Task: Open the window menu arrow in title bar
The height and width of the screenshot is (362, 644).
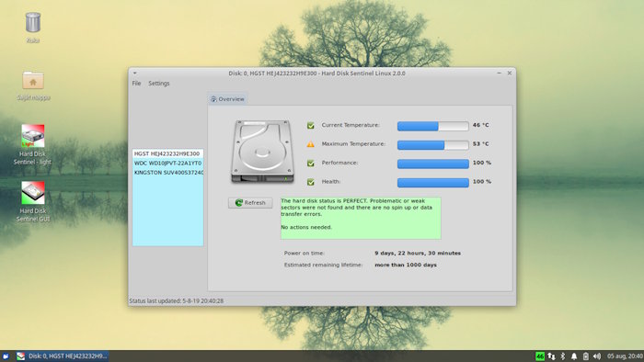Action: click(134, 74)
